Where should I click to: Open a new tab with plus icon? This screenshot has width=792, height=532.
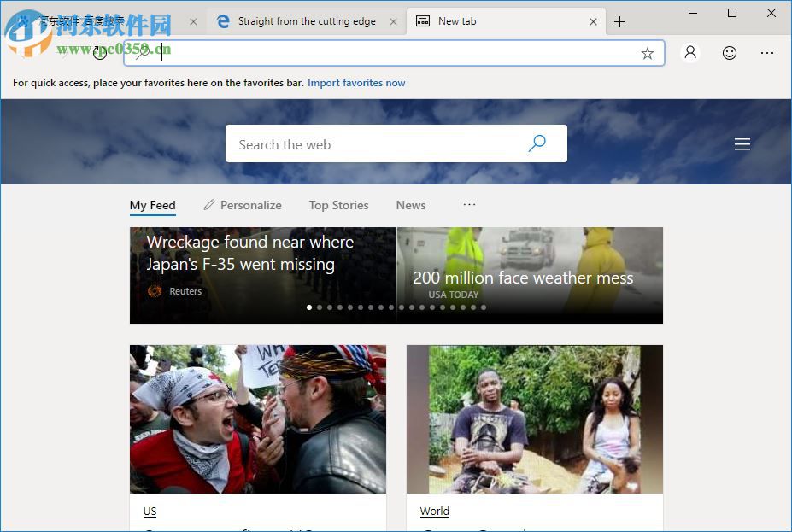tap(619, 21)
